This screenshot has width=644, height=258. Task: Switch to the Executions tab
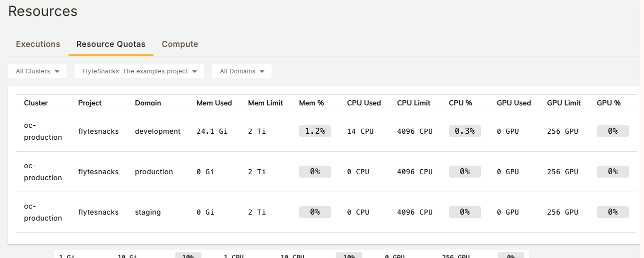pyautogui.click(x=38, y=44)
